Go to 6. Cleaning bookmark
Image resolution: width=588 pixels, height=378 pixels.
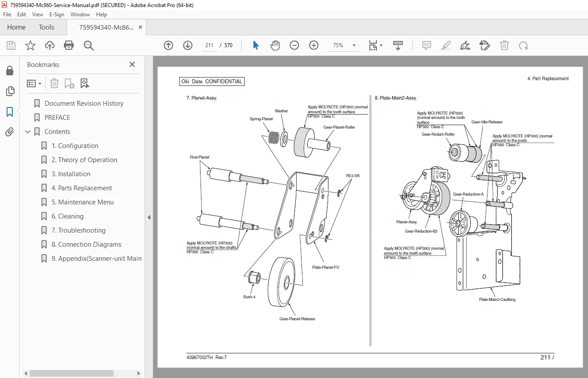[67, 216]
